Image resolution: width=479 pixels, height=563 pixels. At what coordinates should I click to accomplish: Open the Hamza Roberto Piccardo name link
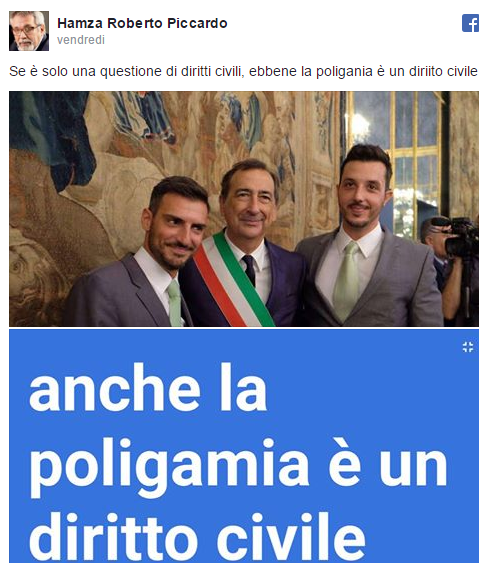[142, 23]
